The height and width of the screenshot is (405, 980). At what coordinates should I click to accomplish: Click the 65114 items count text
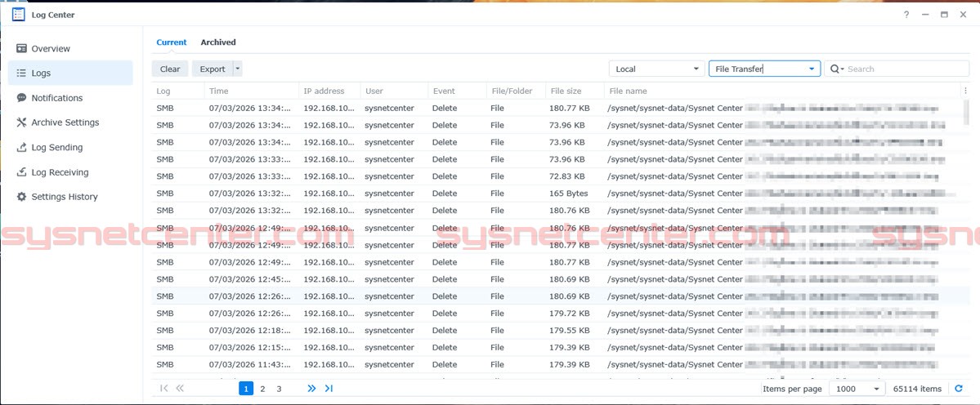[918, 389]
